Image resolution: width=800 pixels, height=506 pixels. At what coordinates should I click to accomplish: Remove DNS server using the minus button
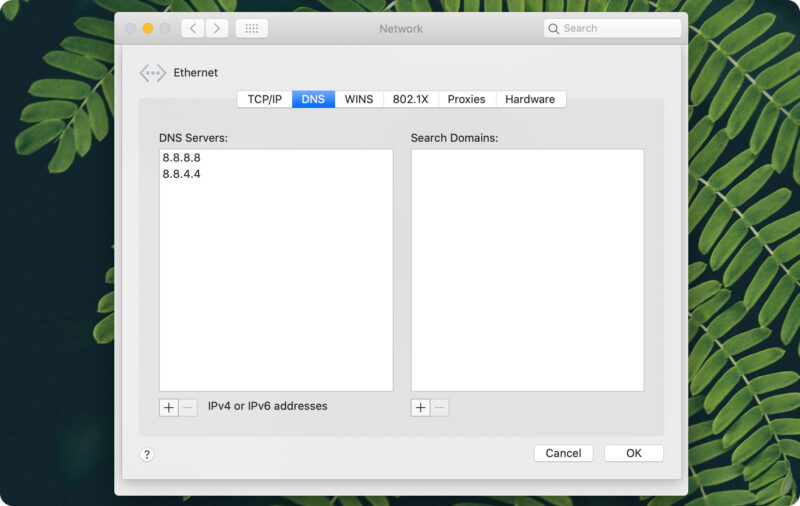pyautogui.click(x=188, y=407)
